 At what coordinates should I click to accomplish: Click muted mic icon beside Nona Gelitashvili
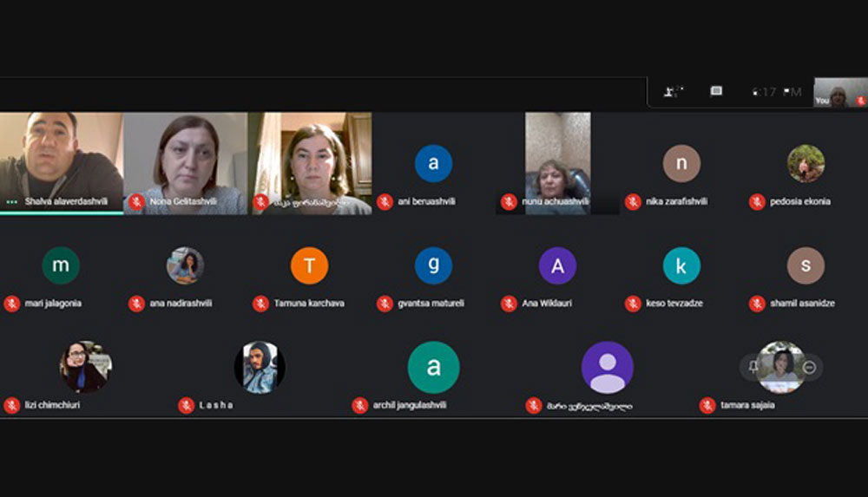tap(136, 202)
